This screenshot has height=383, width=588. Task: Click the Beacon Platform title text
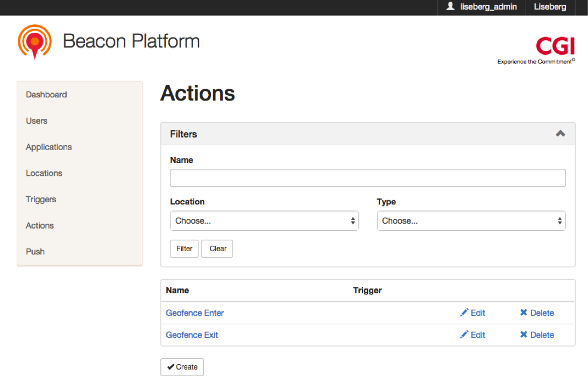coord(131,41)
